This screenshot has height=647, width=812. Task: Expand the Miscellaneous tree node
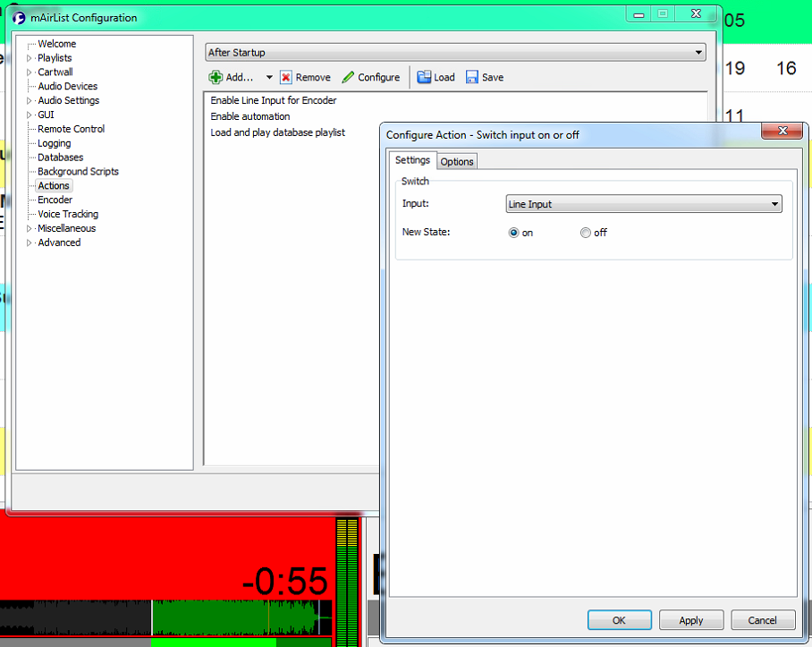29,228
